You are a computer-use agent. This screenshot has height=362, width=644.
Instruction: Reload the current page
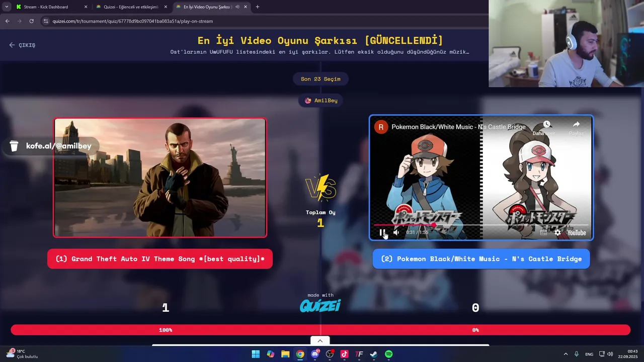(x=31, y=21)
